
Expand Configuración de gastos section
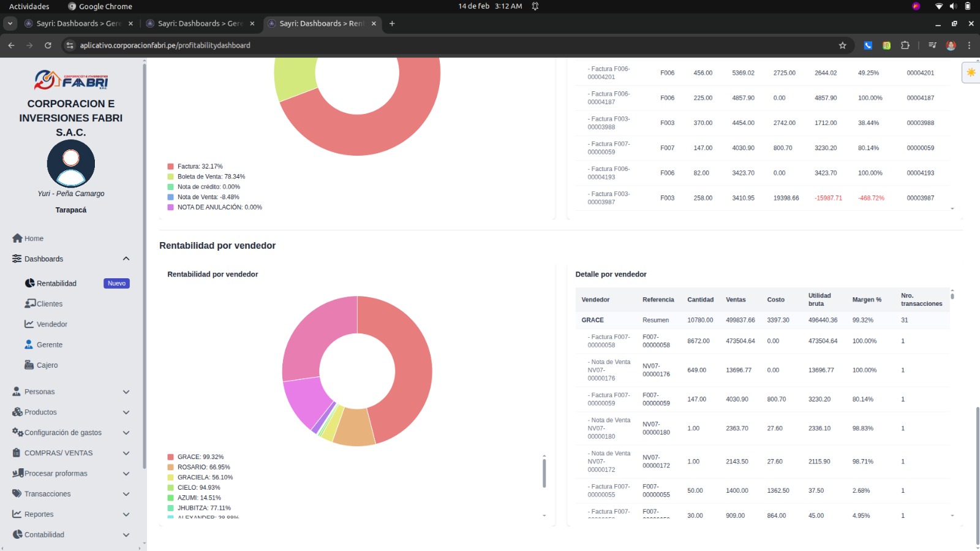click(126, 433)
